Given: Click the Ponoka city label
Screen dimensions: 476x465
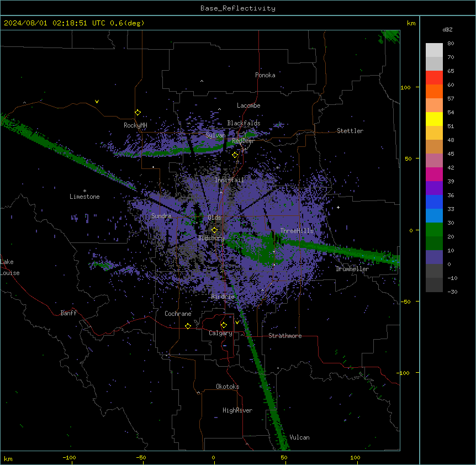Looking at the screenshot, I should 265,75.
